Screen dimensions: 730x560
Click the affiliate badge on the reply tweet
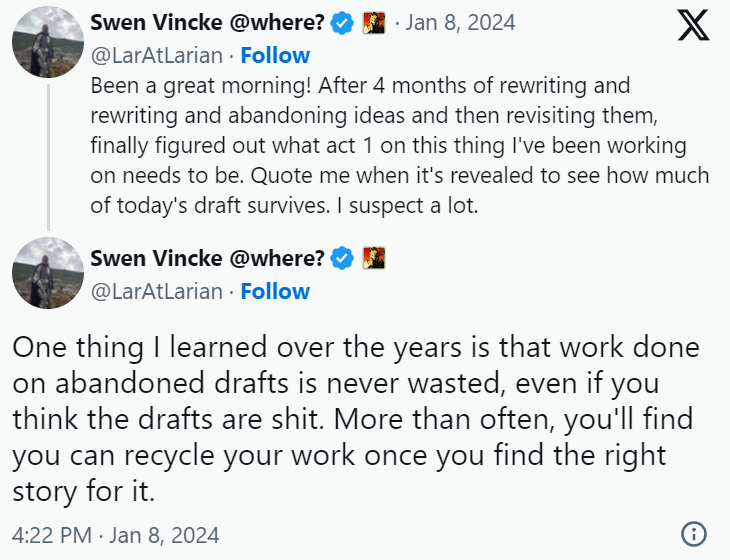374,258
